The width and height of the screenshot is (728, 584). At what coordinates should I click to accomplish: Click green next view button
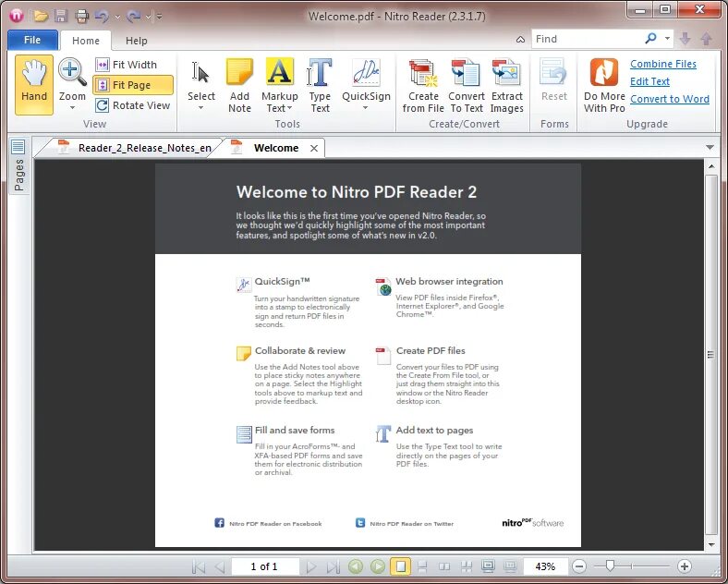pos(378,566)
